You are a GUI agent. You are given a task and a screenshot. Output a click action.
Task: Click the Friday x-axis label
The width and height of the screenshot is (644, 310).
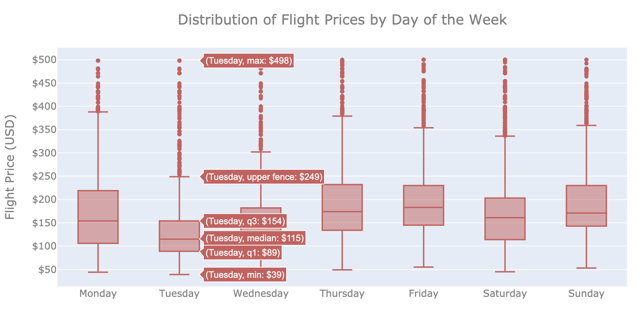[x=424, y=294]
